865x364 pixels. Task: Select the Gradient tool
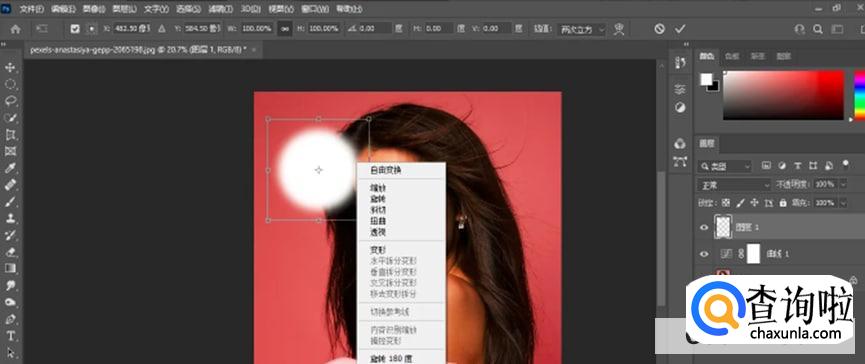(10, 269)
